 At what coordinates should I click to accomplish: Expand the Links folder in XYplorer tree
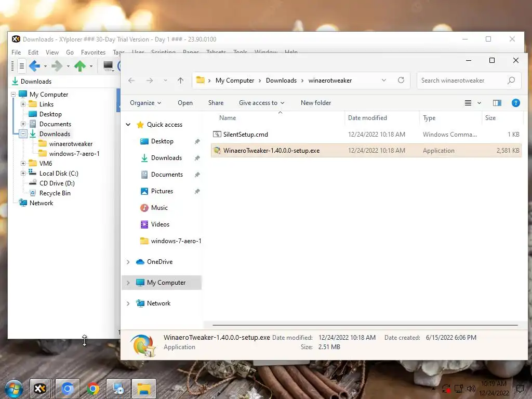click(23, 104)
